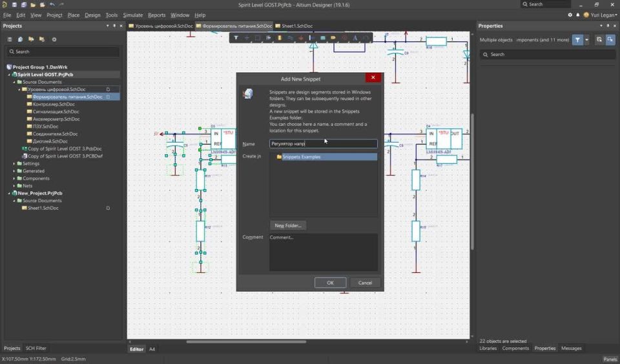The width and height of the screenshot is (620, 364).
Task: Collapse the first Source Documents folder
Action: tap(14, 82)
